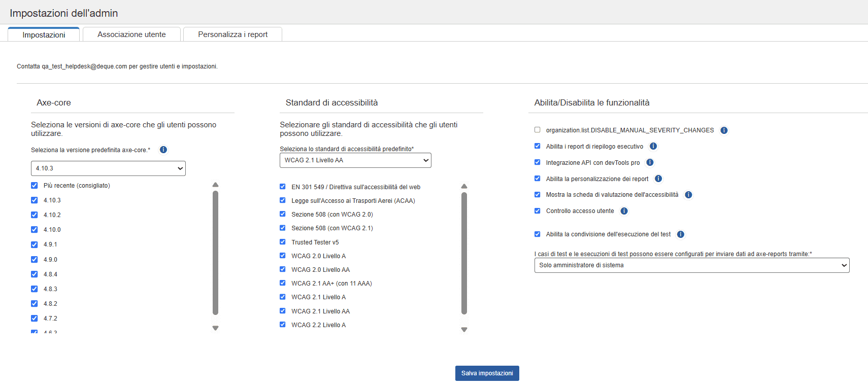868x388 pixels.
Task: Click the axe-core version list scrollbar thumb
Action: point(215,253)
